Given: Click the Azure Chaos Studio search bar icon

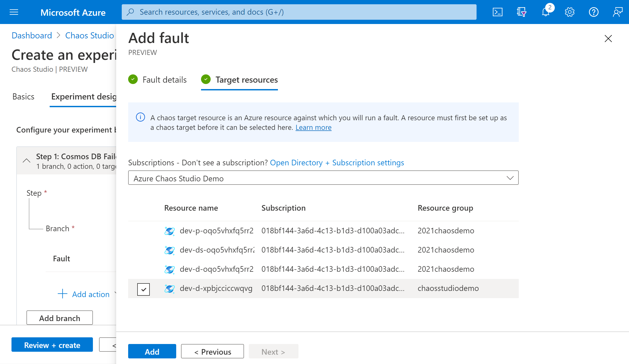Looking at the screenshot, I should point(131,12).
